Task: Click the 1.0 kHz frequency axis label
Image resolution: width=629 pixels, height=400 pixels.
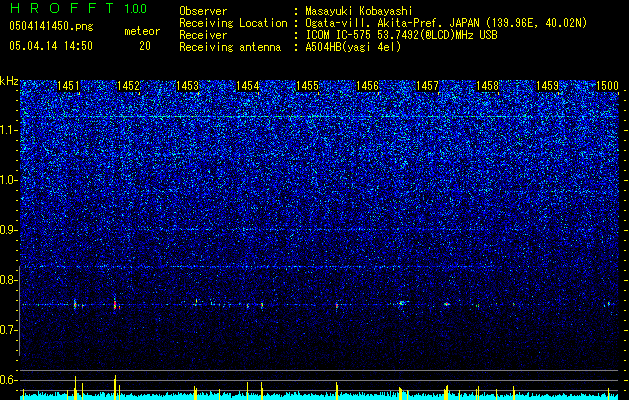Action: [9, 180]
